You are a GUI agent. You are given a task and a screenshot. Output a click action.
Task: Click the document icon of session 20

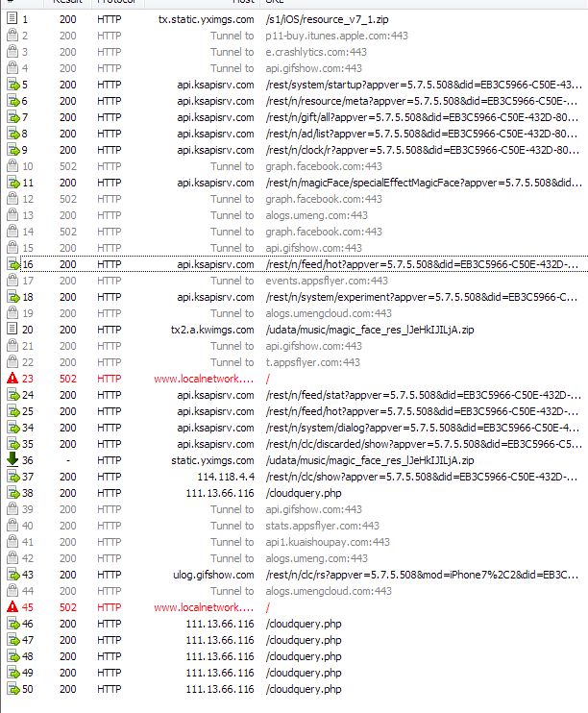click(12, 330)
